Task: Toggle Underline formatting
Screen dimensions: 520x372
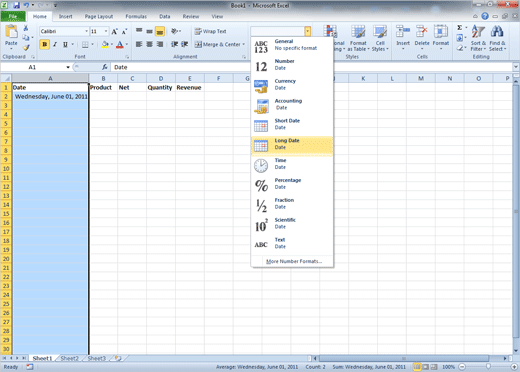Action: 65,44
